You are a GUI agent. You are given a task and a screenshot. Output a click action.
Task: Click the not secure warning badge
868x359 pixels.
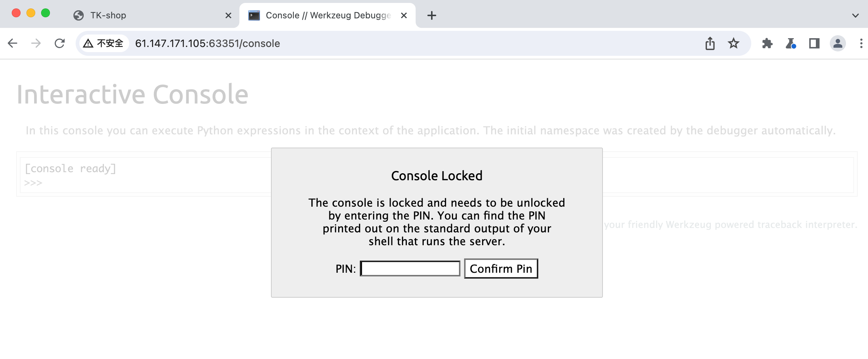click(104, 43)
